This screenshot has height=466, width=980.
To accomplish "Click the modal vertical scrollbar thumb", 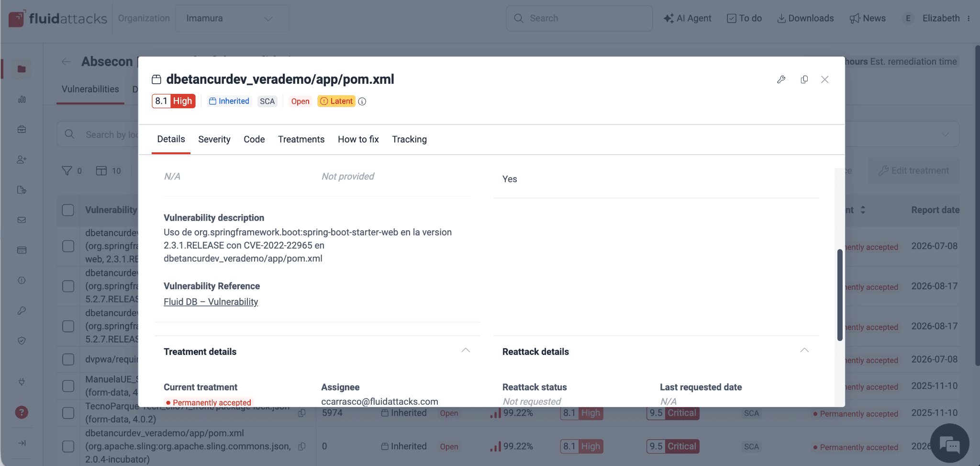I will 840,295.
